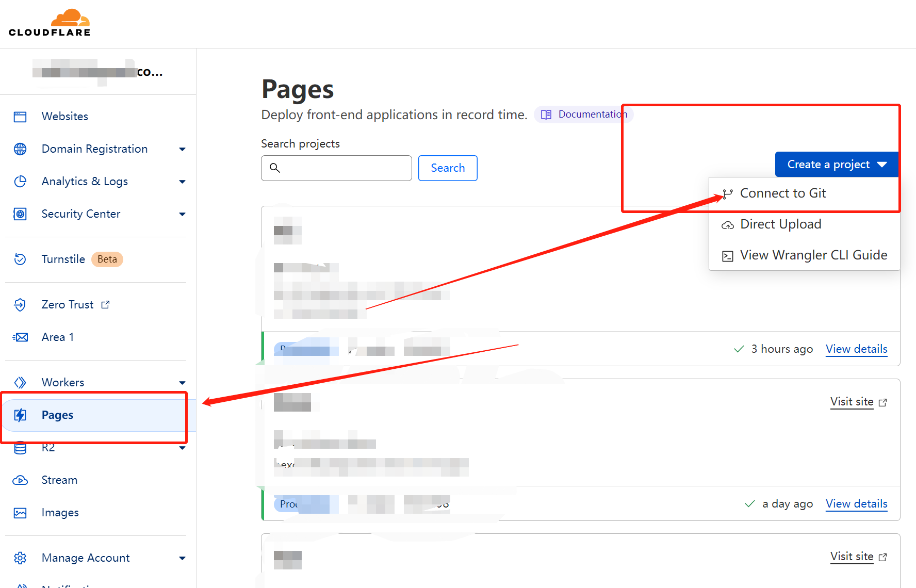Click the Direct Upload cloud icon

728,225
